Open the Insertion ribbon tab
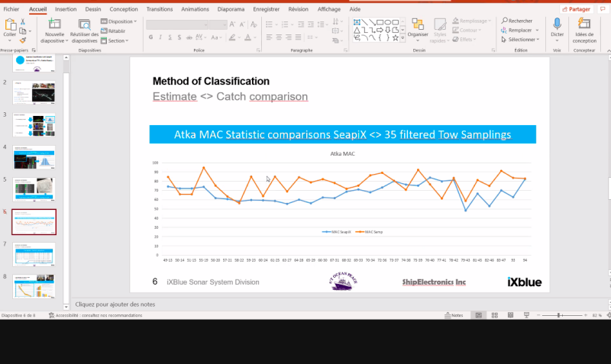 click(66, 9)
